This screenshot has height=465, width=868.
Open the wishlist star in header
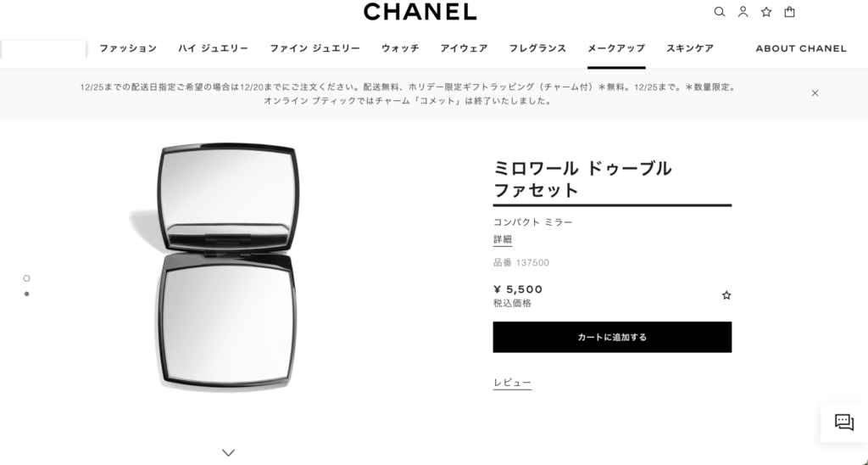[766, 12]
